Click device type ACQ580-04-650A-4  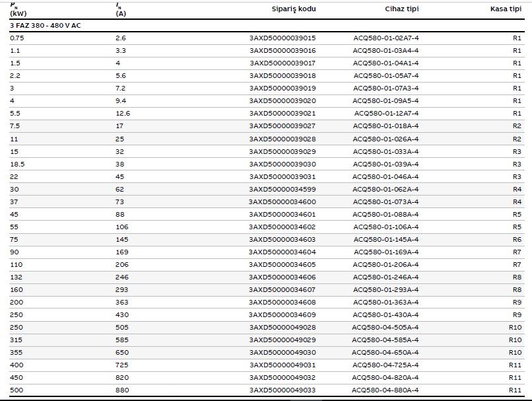coord(385,353)
